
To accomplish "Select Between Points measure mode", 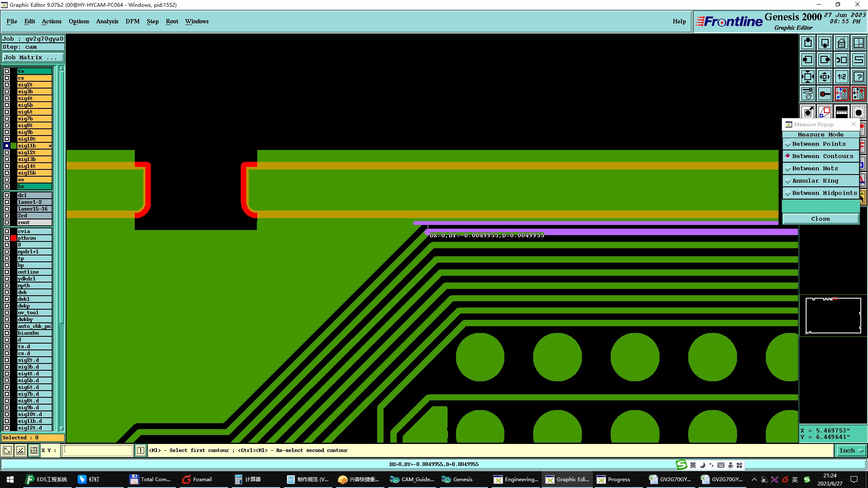I will pos(819,144).
